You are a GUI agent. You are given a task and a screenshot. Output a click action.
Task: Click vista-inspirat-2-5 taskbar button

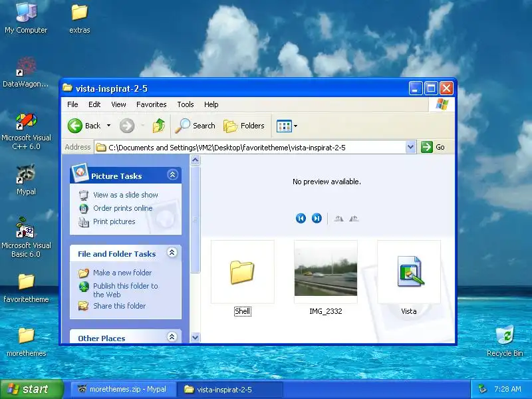(x=229, y=389)
